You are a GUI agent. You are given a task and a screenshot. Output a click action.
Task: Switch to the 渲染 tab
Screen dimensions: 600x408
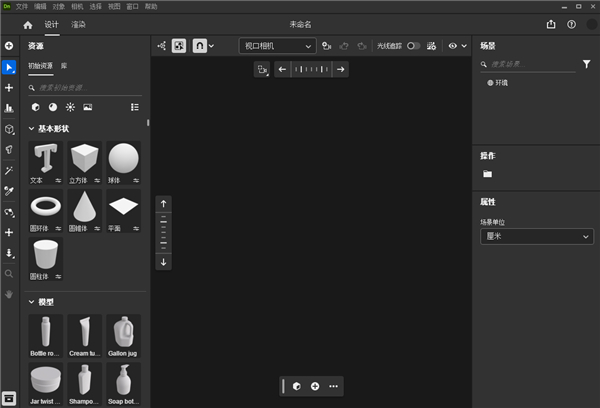click(78, 25)
